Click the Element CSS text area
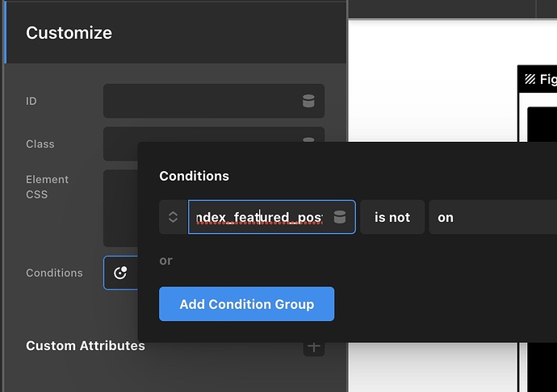Screen dimensions: 557x392 coord(119,208)
